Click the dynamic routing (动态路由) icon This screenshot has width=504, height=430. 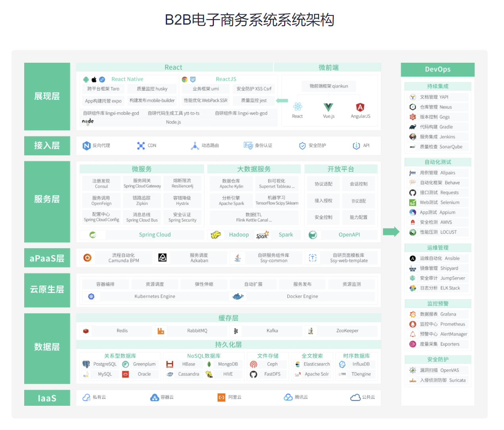pyautogui.click(x=195, y=146)
